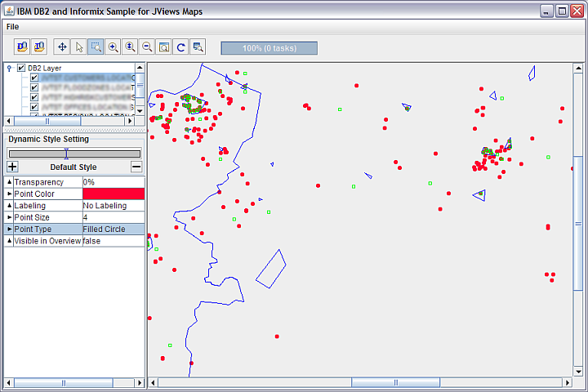This screenshot has width=588, height=392.
Task: Close the JViews Maps window
Action: point(577,11)
